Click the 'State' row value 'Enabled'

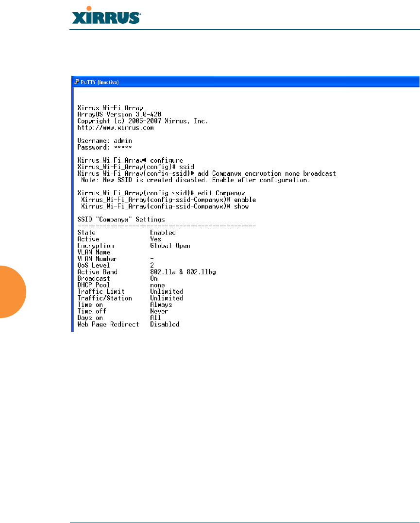pos(163,233)
